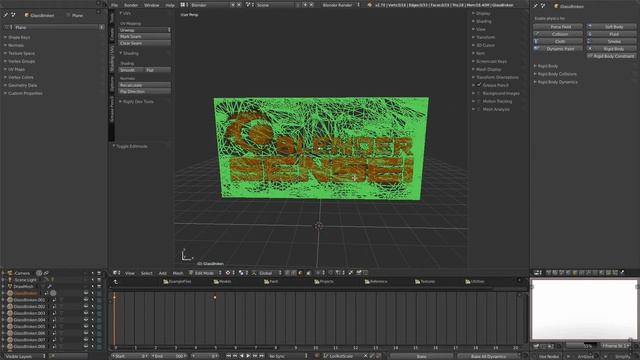Open the File menu
The height and width of the screenshot is (360, 640).
pos(115,5)
